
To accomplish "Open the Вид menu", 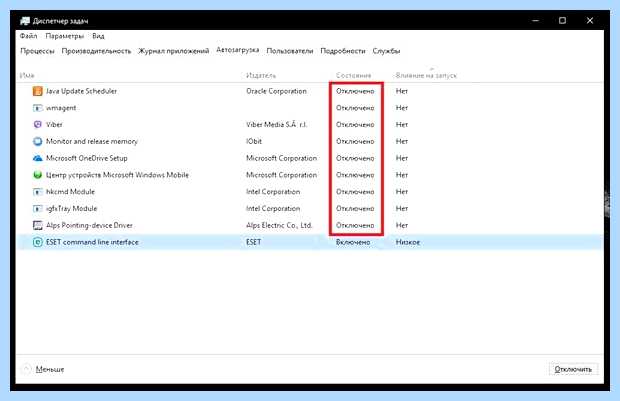I will (x=98, y=36).
